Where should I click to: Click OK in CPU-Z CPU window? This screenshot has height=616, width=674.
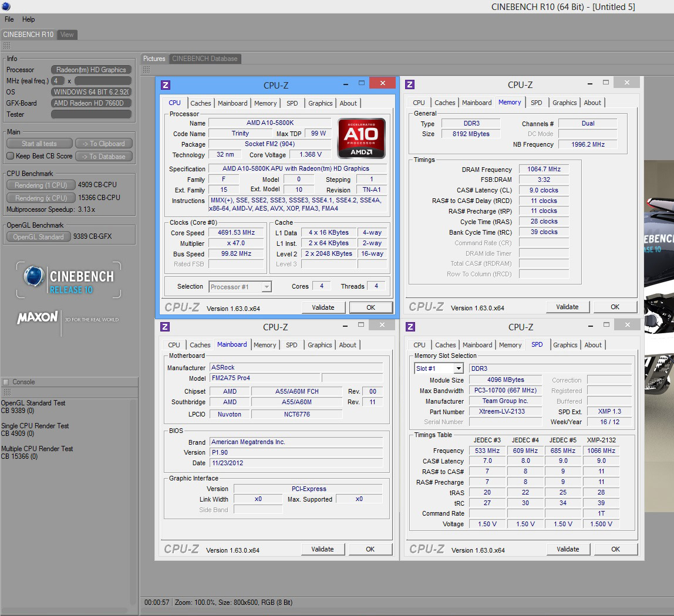(370, 307)
